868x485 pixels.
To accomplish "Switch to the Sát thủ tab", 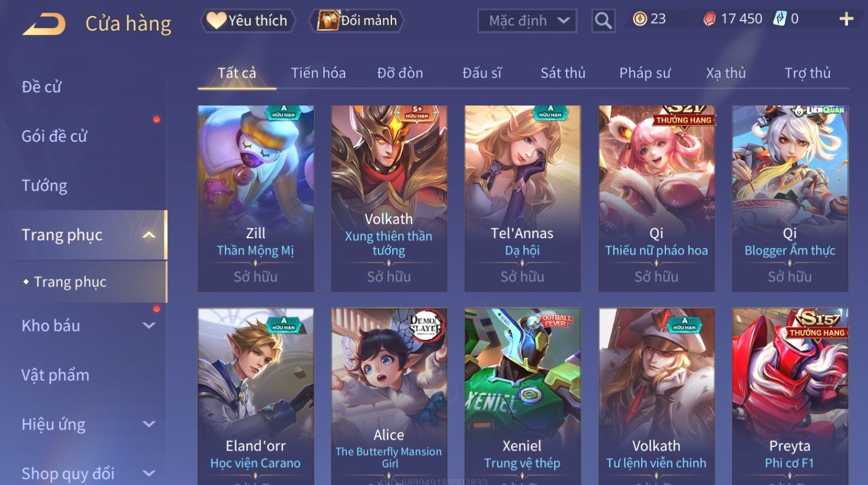I will [x=563, y=73].
